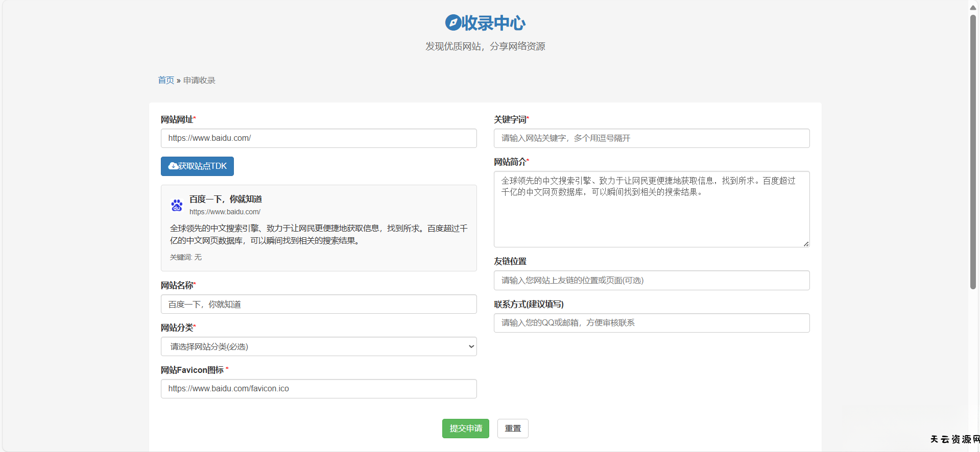The image size is (980, 452).
Task: Open the 网站分类 category dropdown
Action: (x=318, y=346)
